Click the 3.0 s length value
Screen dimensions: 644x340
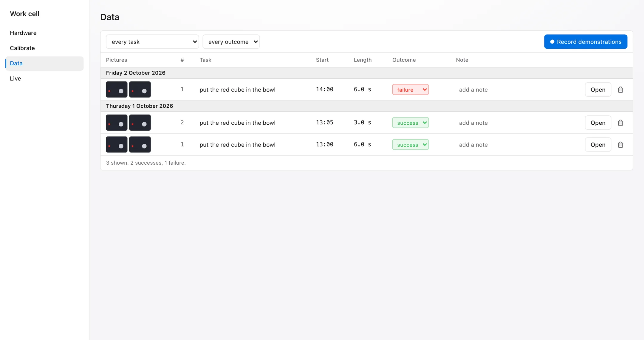pos(363,123)
